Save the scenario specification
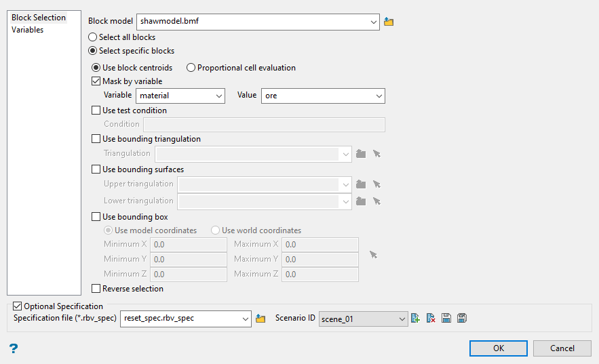 point(446,319)
